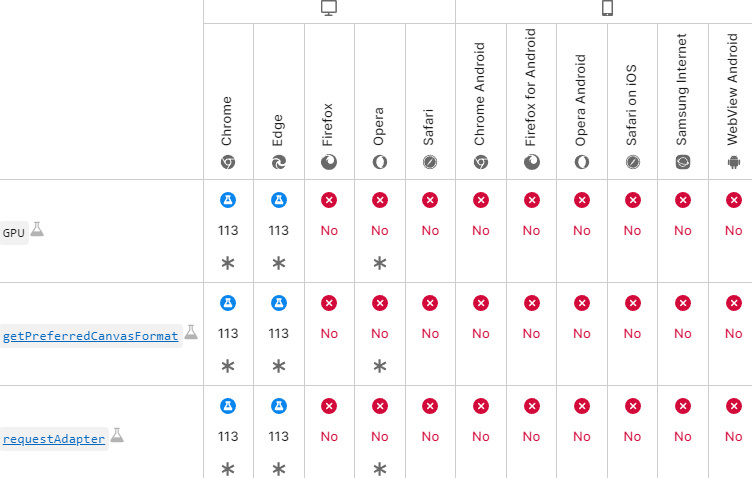This screenshot has height=478, width=752.
Task: Expand Chrome support details for GPU row
Action: click(228, 231)
